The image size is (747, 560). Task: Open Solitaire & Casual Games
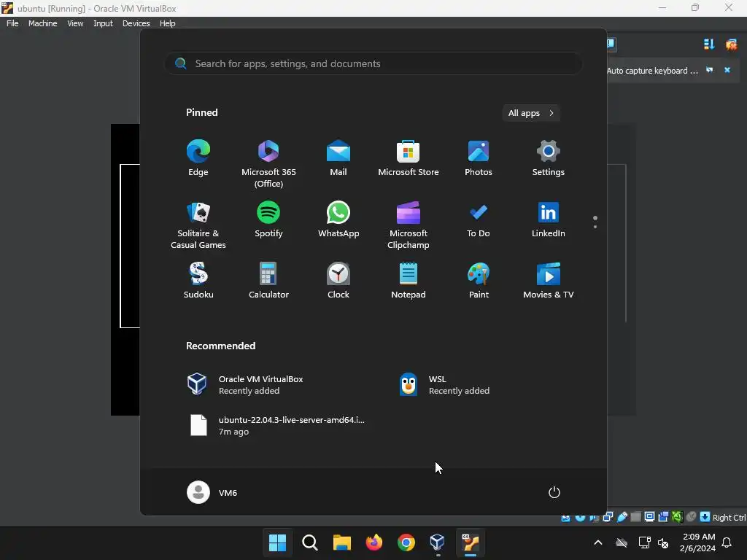point(198,225)
